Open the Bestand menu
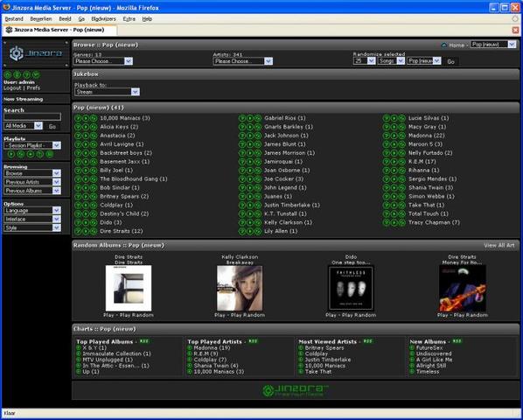This screenshot has height=420, width=523. click(14, 19)
